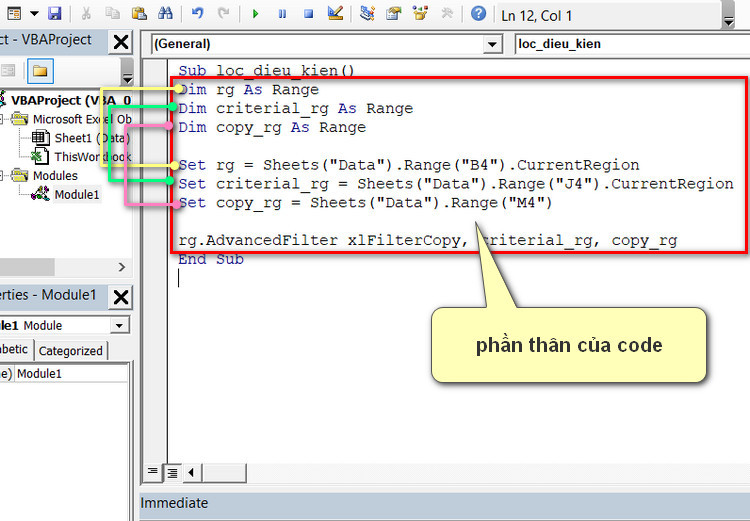The height and width of the screenshot is (521, 750).
Task: Open the Object Browser icon
Action: pyautogui.click(x=420, y=13)
